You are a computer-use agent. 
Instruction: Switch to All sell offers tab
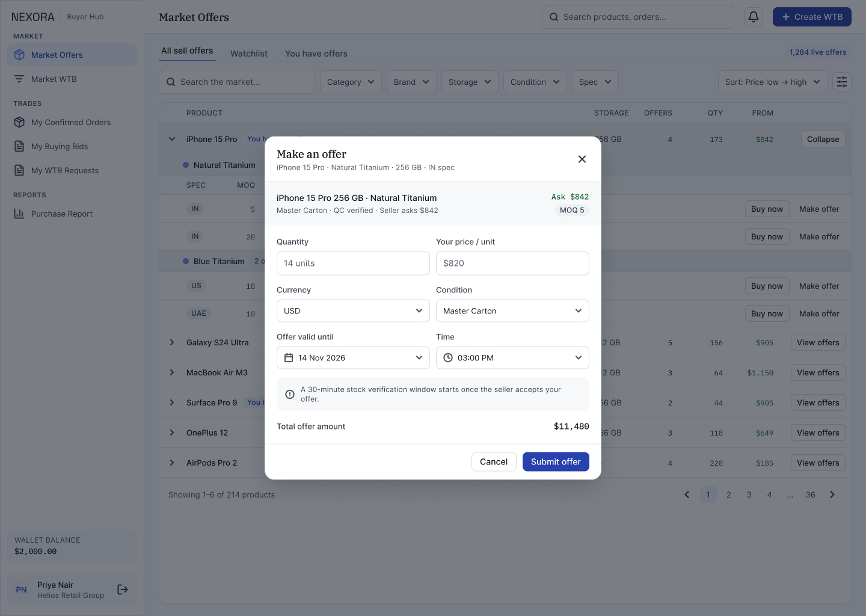187,51
